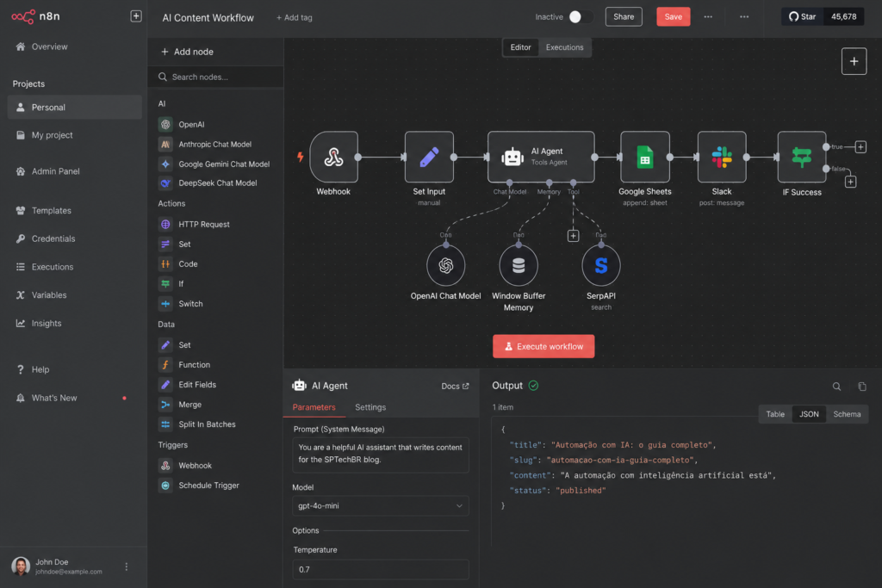Click the Execute workflow button
This screenshot has height=588, width=882.
click(543, 346)
